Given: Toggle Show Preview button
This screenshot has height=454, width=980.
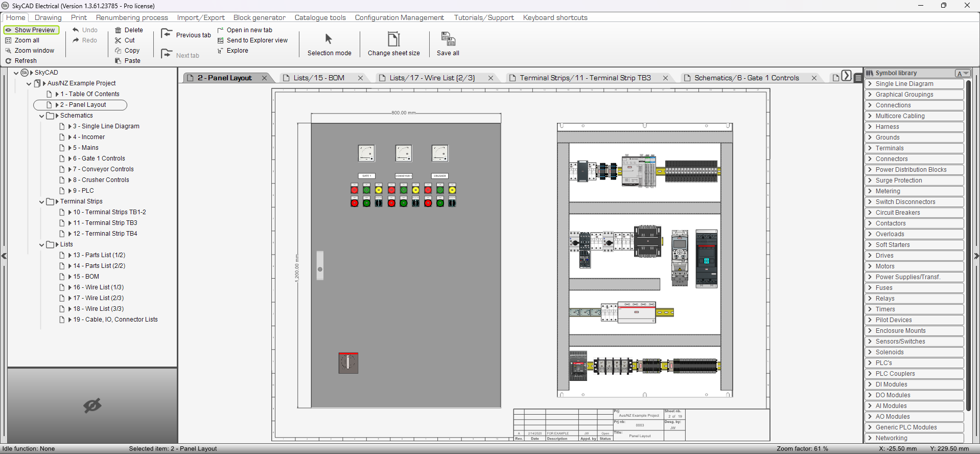Looking at the screenshot, I should [31, 30].
